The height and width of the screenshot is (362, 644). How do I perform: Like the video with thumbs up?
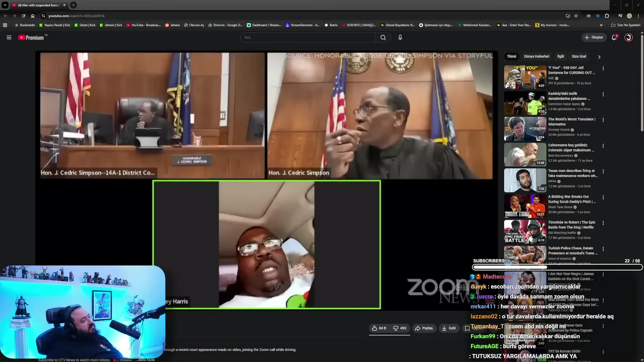(379, 328)
